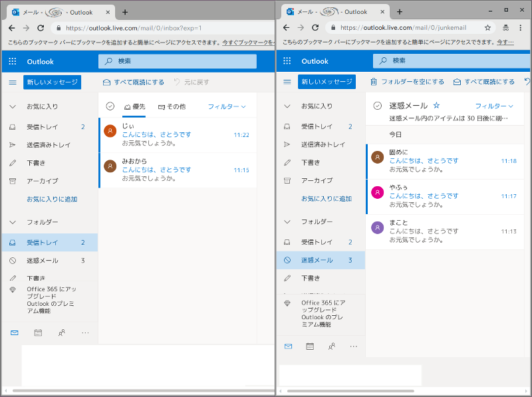Select the avatar of the じぃ email

(110, 130)
